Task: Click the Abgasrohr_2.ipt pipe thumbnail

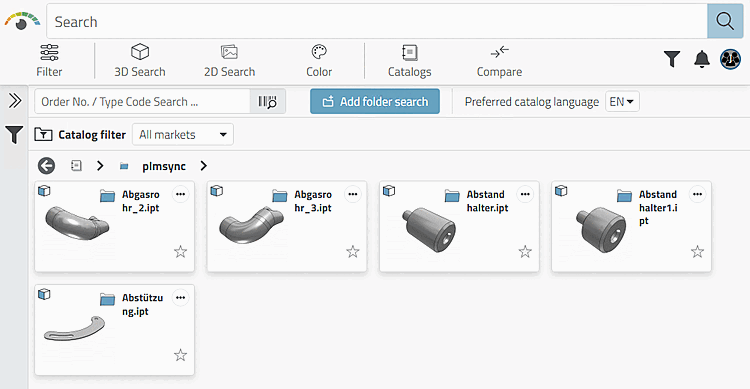Action: click(x=77, y=223)
